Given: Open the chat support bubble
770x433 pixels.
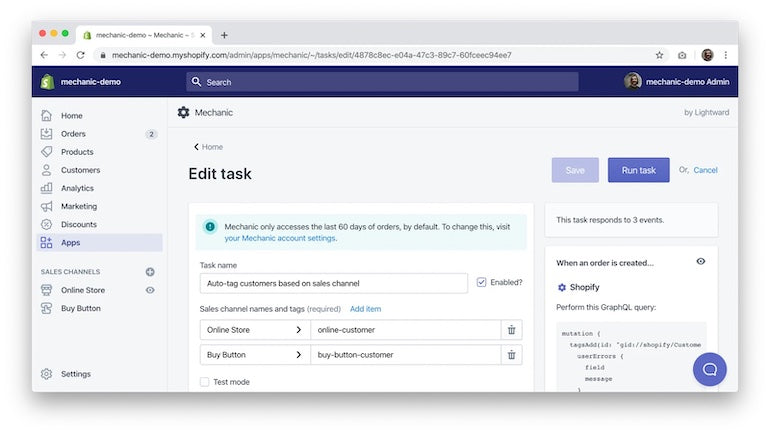Looking at the screenshot, I should pyautogui.click(x=709, y=369).
